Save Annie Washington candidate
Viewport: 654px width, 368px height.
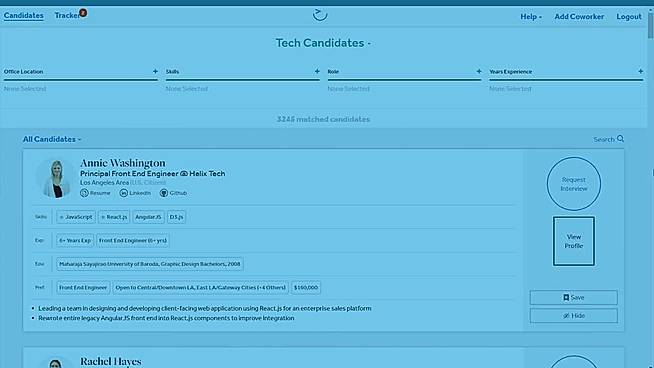pos(574,297)
